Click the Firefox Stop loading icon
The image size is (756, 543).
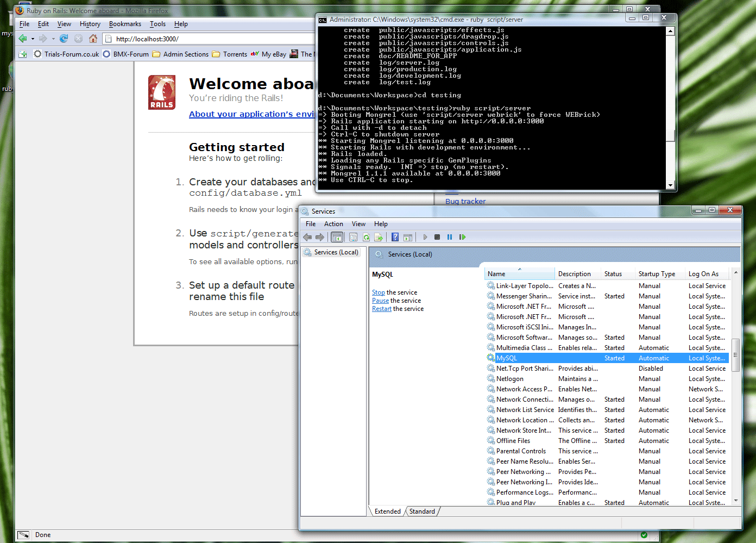tap(79, 39)
